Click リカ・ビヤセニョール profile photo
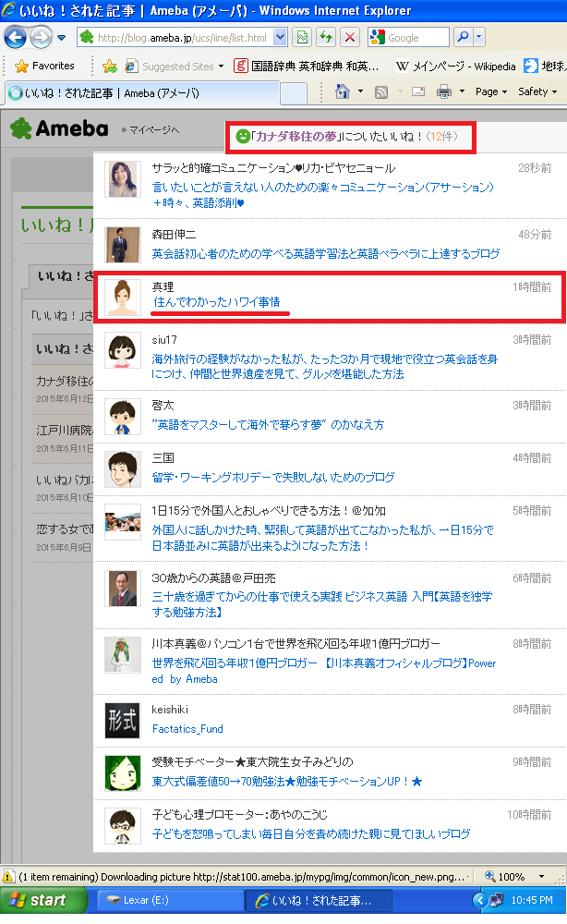The height and width of the screenshot is (924, 567). coord(123,179)
